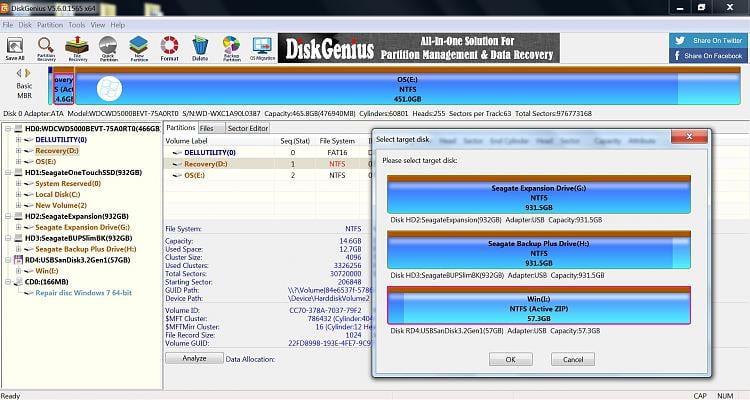The width and height of the screenshot is (750, 400).
Task: Select Seagate Expansion Drive(G:) tree item
Action: tap(82, 227)
